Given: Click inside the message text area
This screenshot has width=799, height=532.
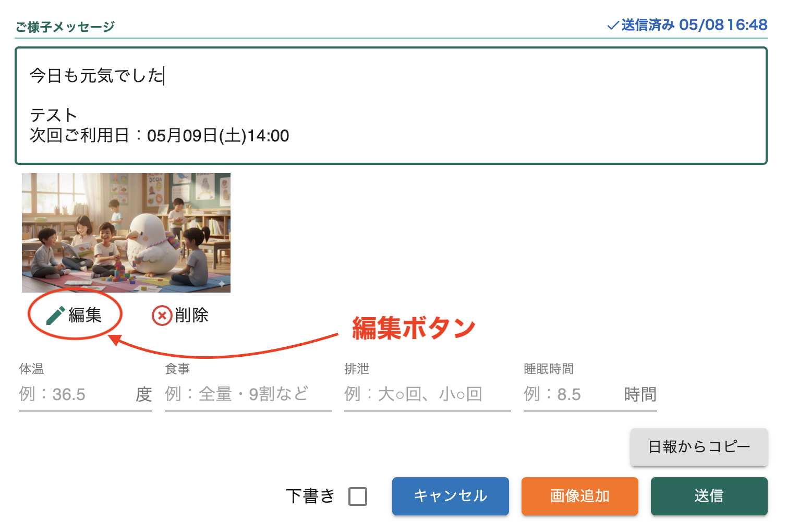Looking at the screenshot, I should [x=391, y=106].
